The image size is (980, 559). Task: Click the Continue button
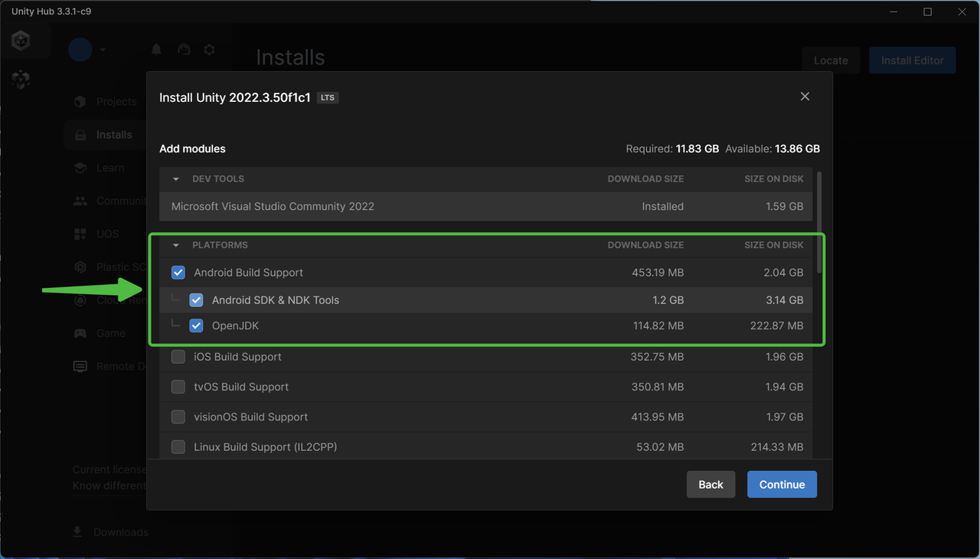(x=782, y=484)
